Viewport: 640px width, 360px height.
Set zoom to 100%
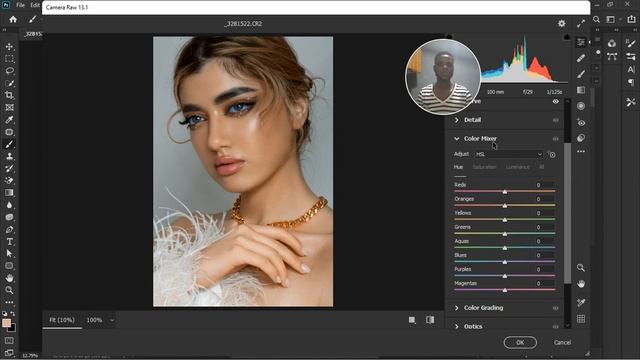pos(94,320)
